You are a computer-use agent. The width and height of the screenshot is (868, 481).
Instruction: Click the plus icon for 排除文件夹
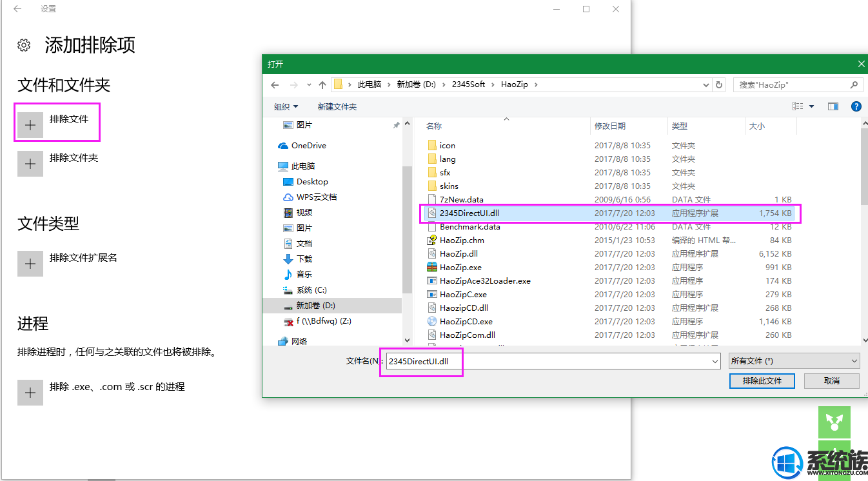click(x=30, y=164)
